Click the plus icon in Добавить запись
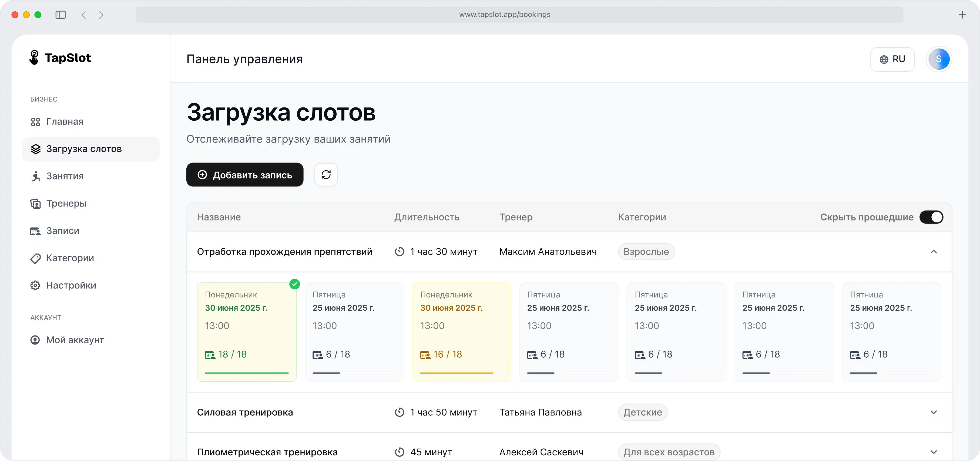980x461 pixels. tap(202, 175)
